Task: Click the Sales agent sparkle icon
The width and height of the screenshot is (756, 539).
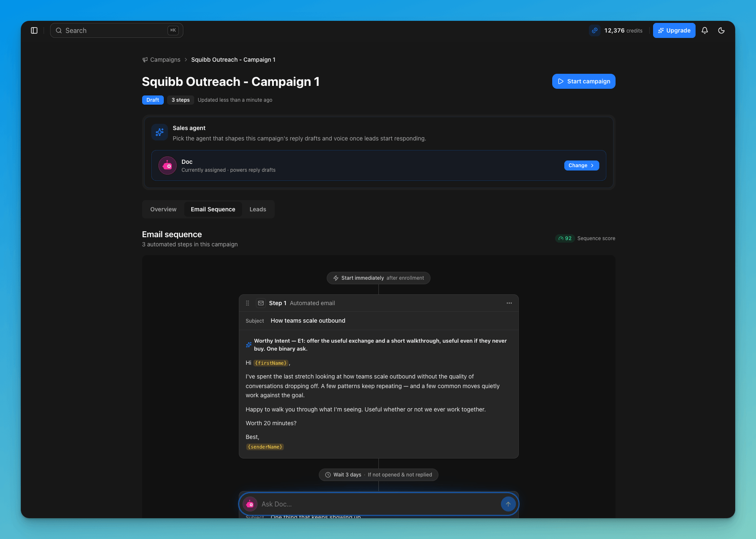Action: click(x=160, y=133)
